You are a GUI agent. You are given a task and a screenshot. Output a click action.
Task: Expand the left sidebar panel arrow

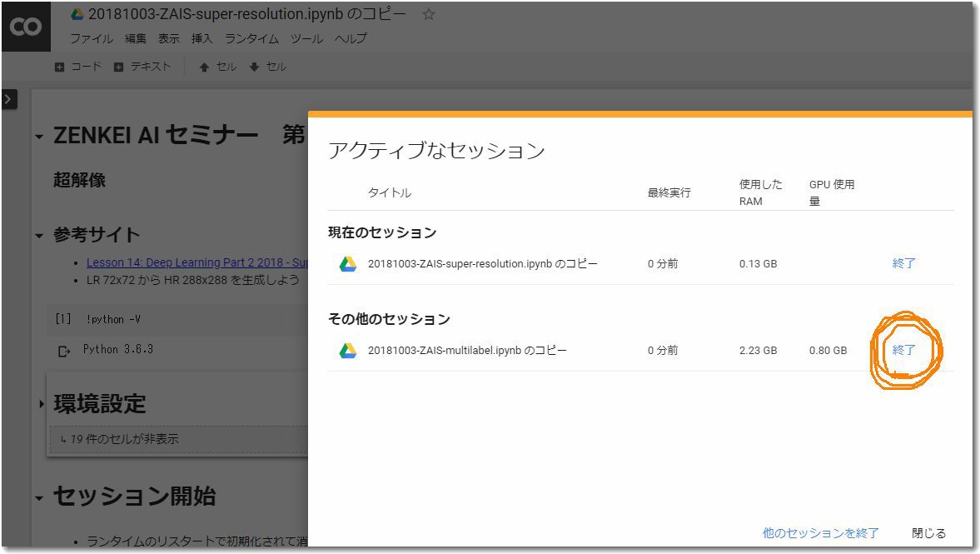[8, 99]
